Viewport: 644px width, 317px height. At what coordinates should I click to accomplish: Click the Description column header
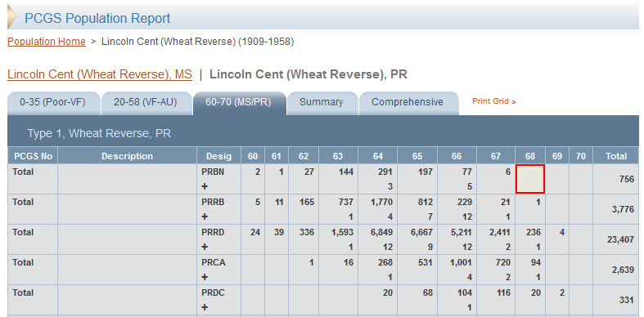pos(128,156)
